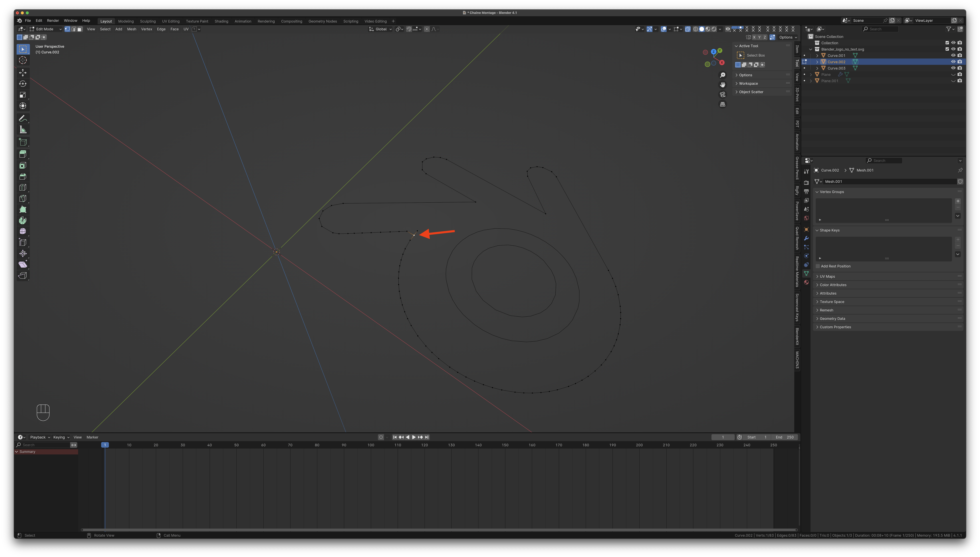Image resolution: width=980 pixels, height=557 pixels.
Task: Switch to rendered viewport shading
Action: coord(714,29)
